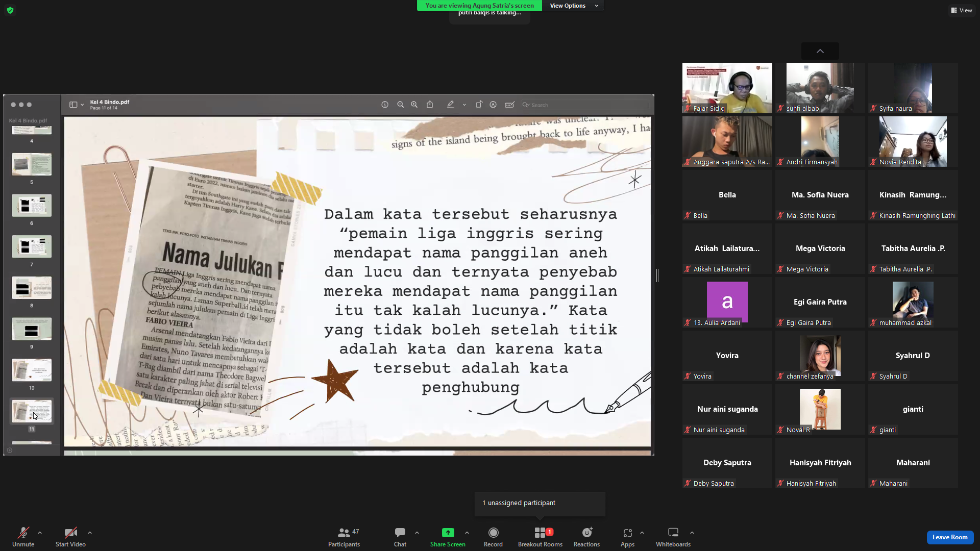Select page 11 thumbnail
980x551 pixels.
(x=32, y=411)
